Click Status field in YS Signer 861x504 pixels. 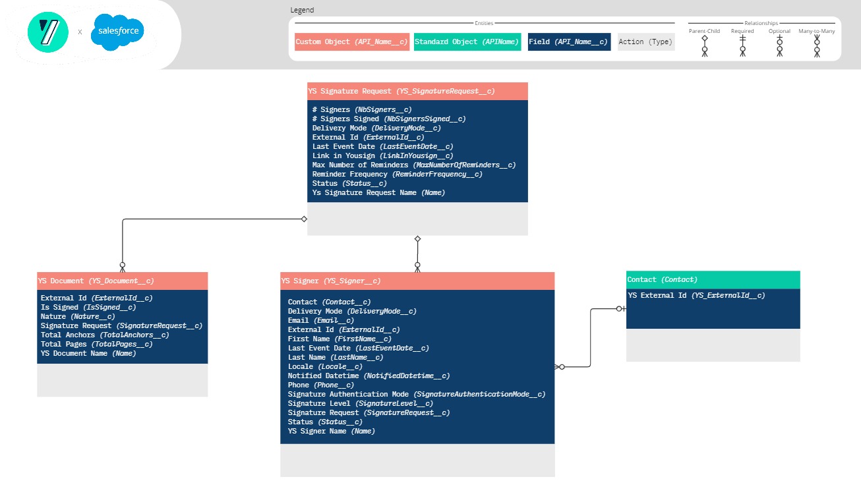coord(325,422)
